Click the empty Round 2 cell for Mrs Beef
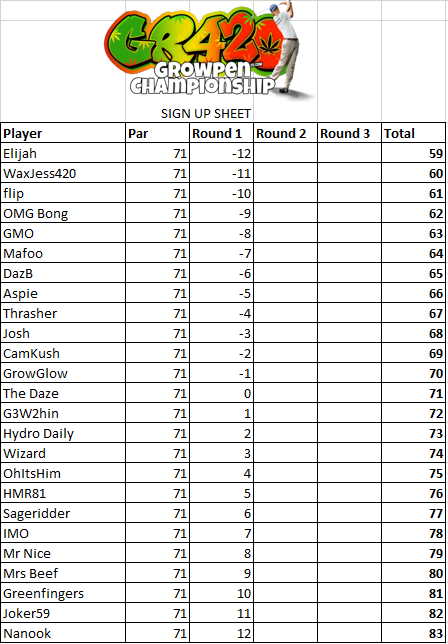This screenshot has height=644, width=448. [285, 573]
